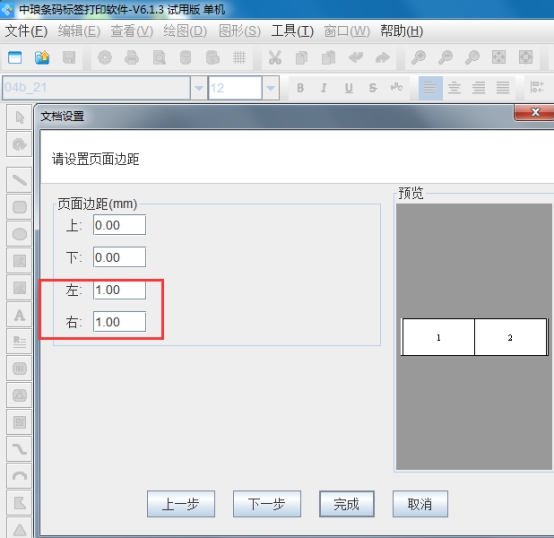Select the text A tool
Screen dimensions: 554x538
pos(19,315)
